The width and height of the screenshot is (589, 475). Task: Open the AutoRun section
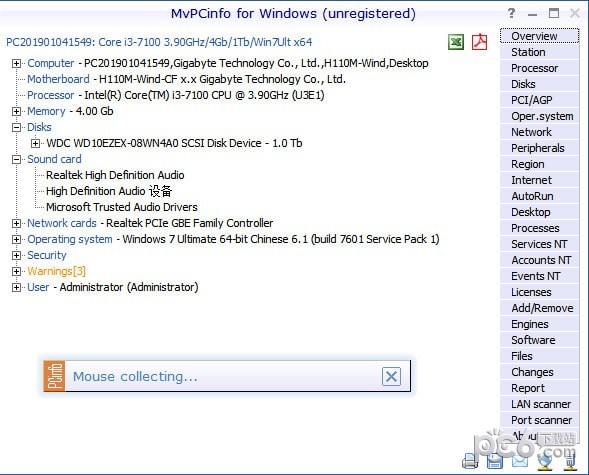[539, 196]
